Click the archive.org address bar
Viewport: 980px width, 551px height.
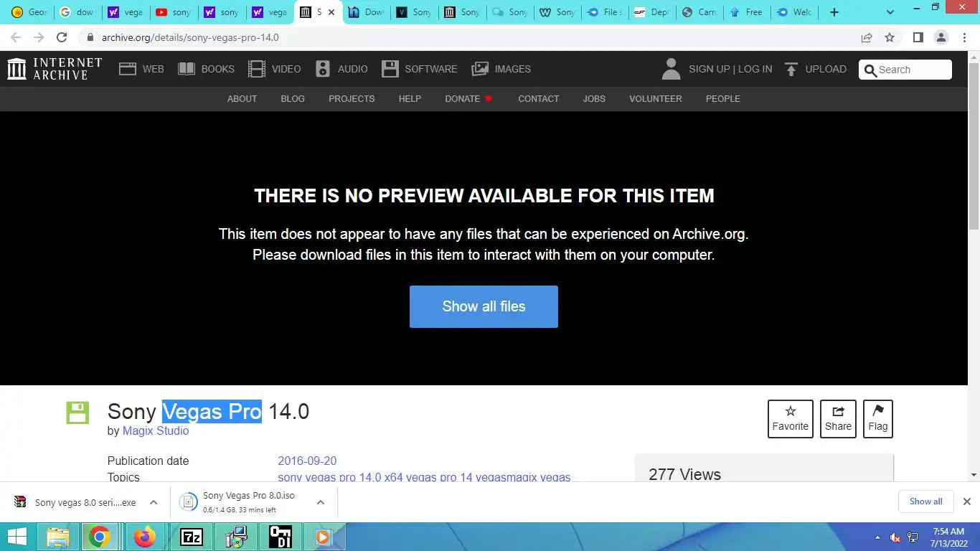click(466, 37)
